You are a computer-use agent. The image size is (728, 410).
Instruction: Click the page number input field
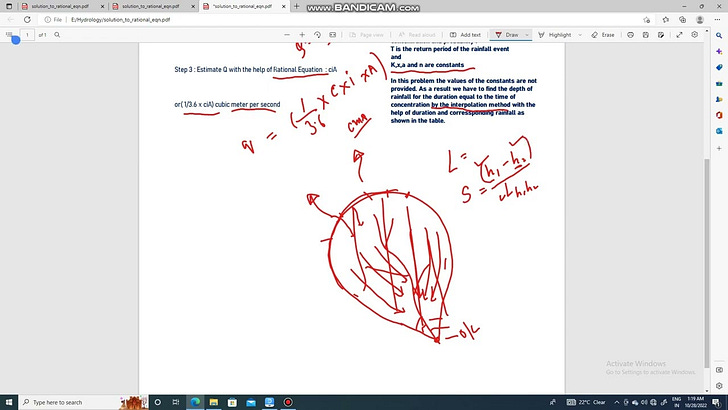pos(27,35)
